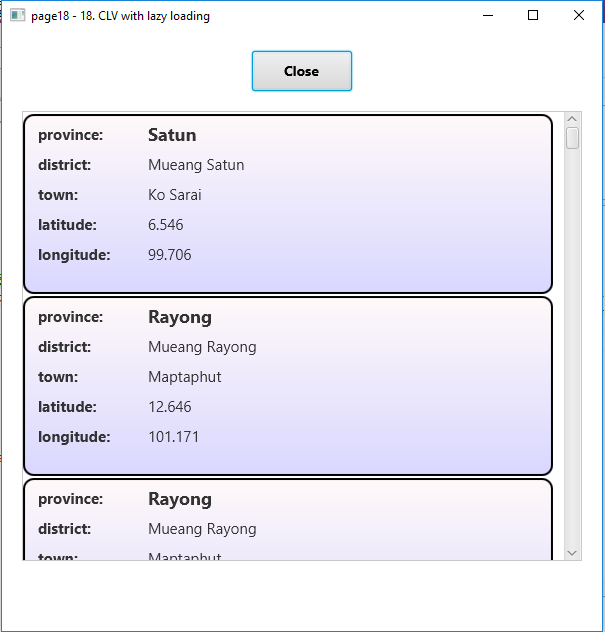This screenshot has height=632, width=605.
Task: Click longitude value 99.706
Action: click(x=169, y=255)
